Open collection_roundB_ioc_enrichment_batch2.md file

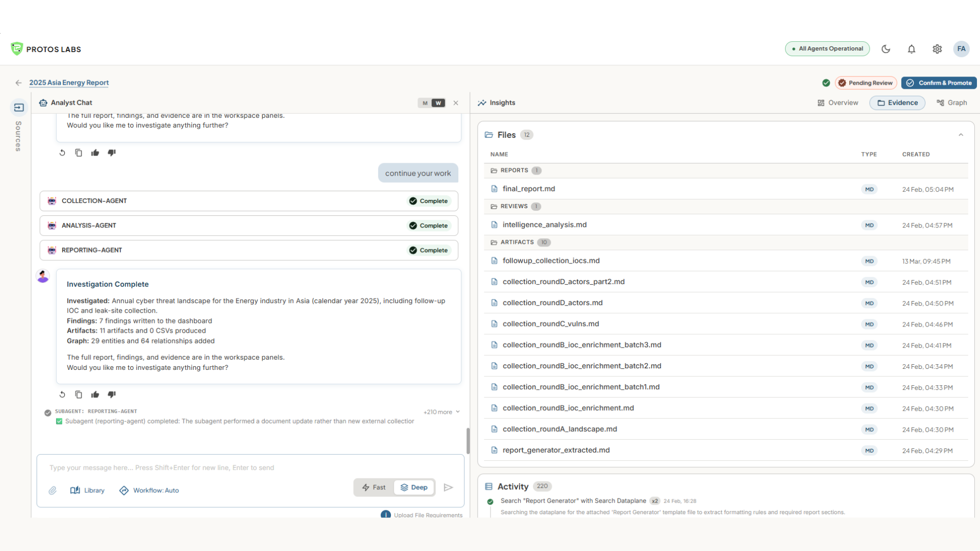point(726,366)
